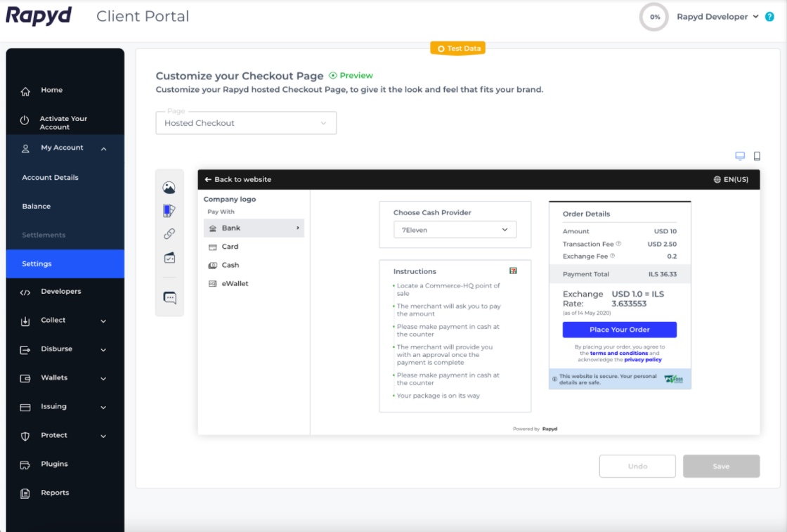The width and height of the screenshot is (787, 532).
Task: Switch to desktop preview view
Action: point(740,156)
